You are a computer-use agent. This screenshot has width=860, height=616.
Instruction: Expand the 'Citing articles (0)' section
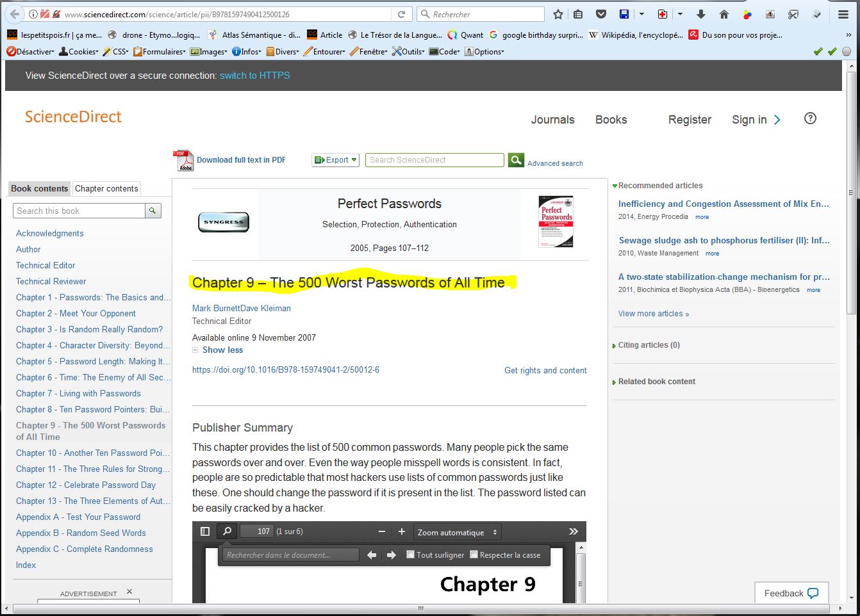[x=649, y=345]
